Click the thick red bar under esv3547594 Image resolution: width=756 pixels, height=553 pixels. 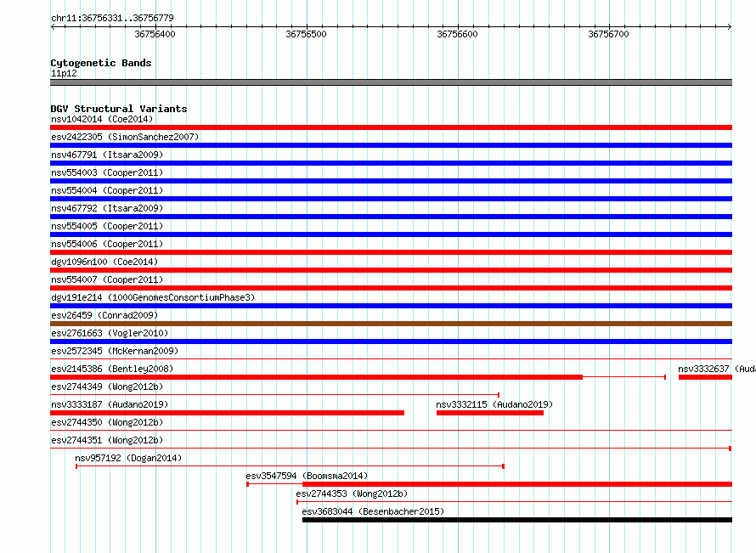coord(517,484)
